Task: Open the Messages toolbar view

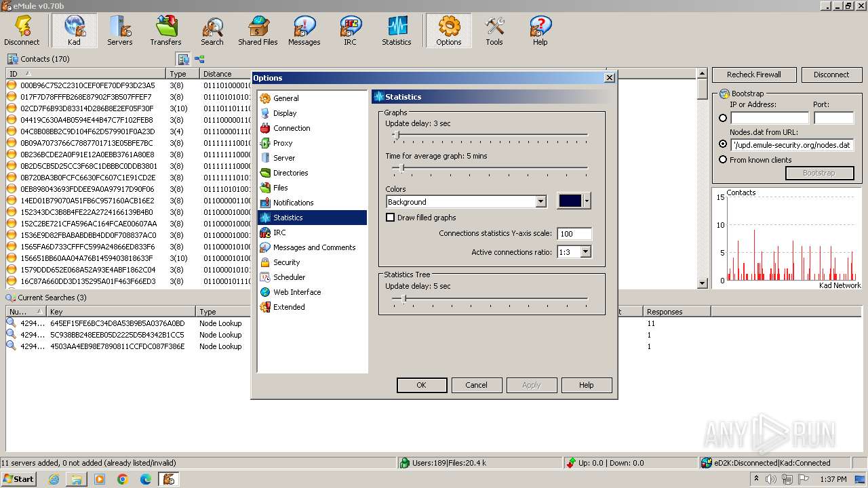Action: [304, 30]
